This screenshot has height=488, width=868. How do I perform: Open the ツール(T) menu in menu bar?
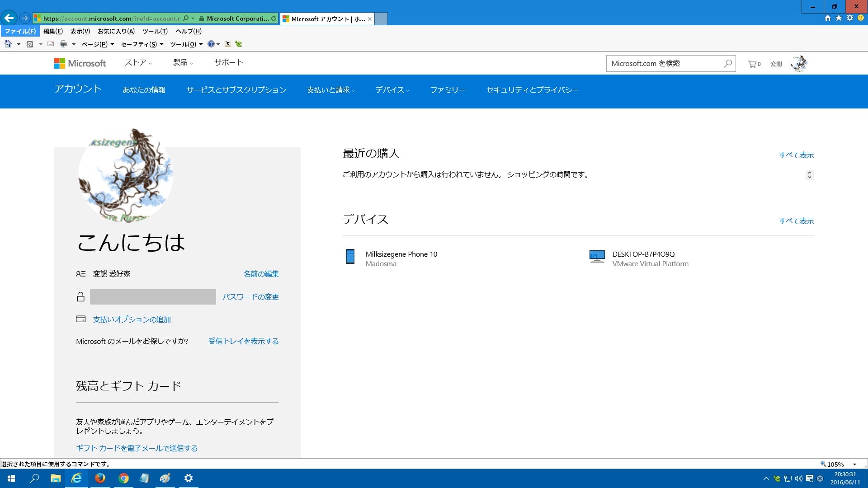(x=155, y=31)
